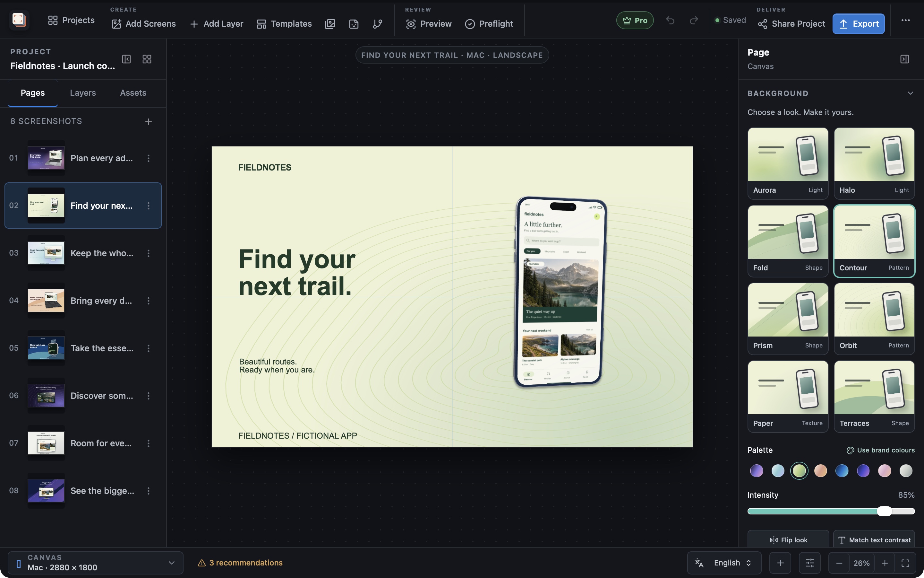Open options menu for page 08 See the bigge...
The height and width of the screenshot is (578, 924).
point(149,491)
